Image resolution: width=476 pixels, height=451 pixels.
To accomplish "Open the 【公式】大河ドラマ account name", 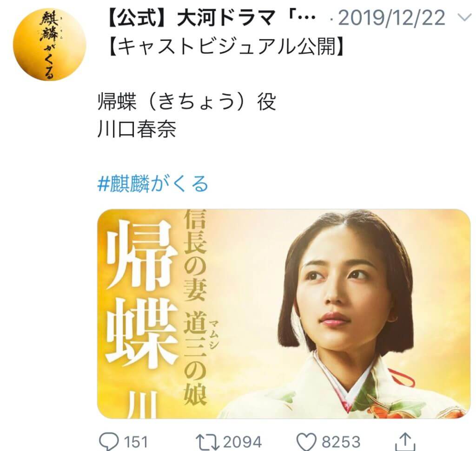I will click(211, 18).
